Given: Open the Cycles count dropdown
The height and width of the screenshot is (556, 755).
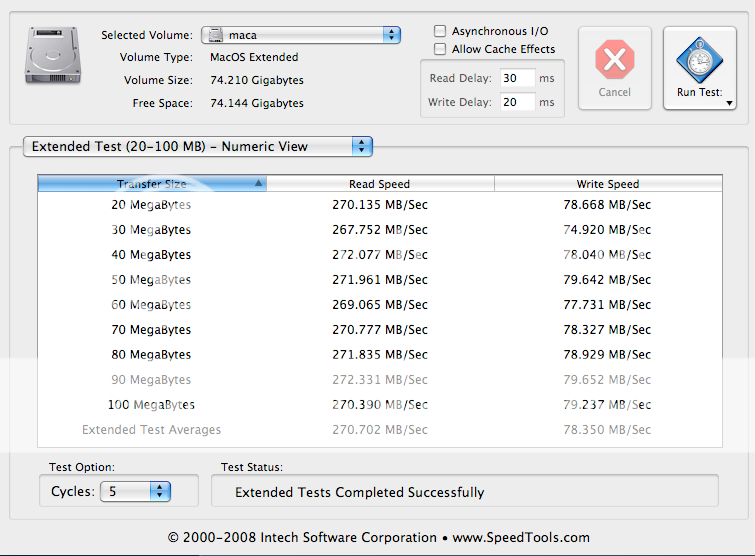Looking at the screenshot, I should 135,491.
